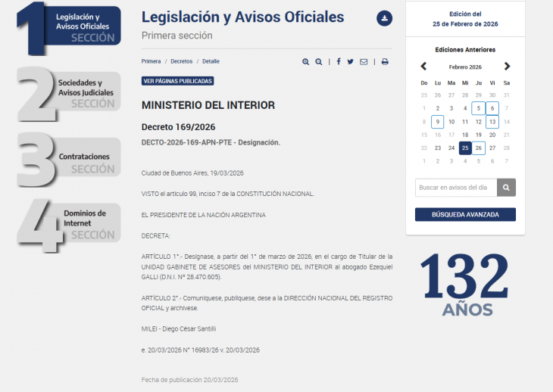This screenshot has height=392, width=553.
Task: Click the search magnifier button
Action: tap(507, 188)
